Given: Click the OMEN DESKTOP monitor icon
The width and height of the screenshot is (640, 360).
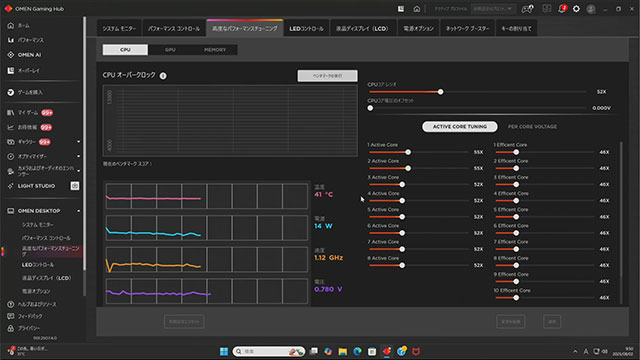Looking at the screenshot, I should point(11,211).
